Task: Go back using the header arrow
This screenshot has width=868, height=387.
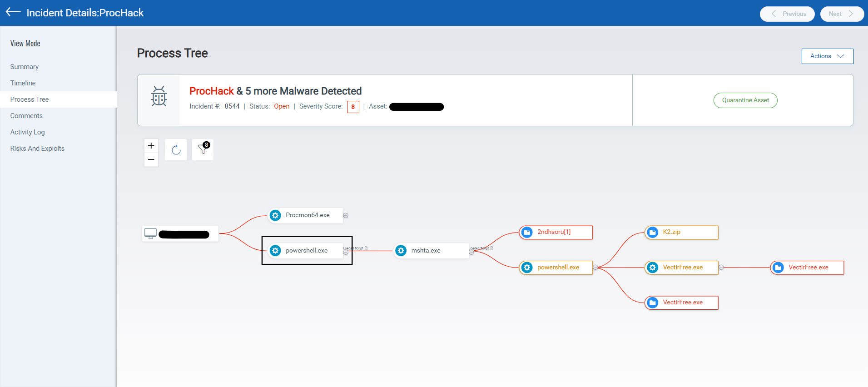Action: click(x=13, y=12)
